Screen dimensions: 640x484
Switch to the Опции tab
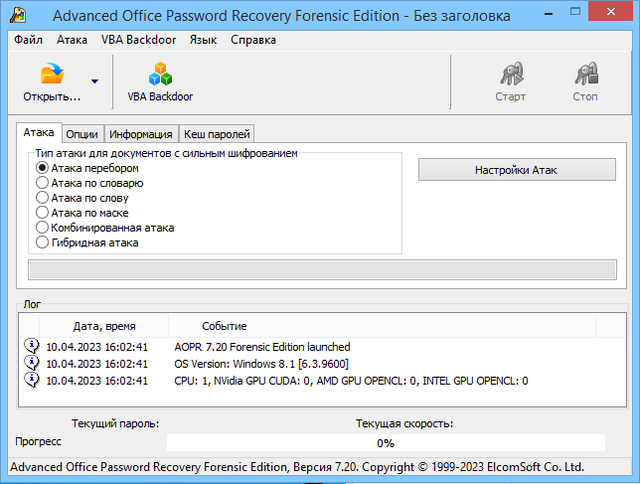[x=81, y=134]
